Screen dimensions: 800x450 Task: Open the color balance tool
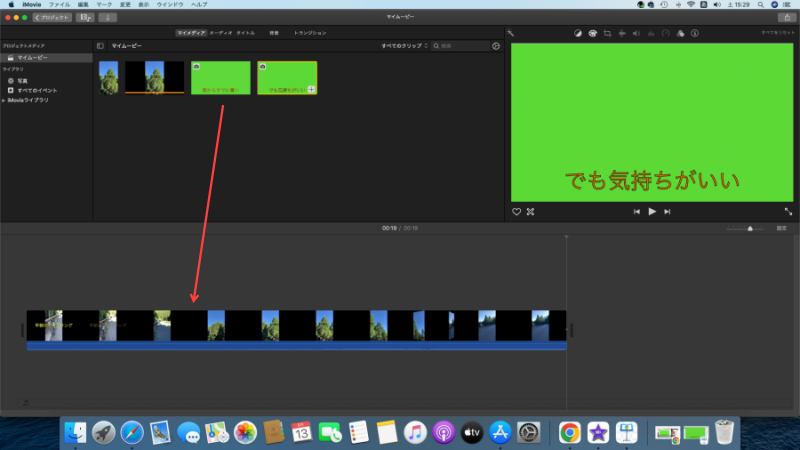(578, 33)
